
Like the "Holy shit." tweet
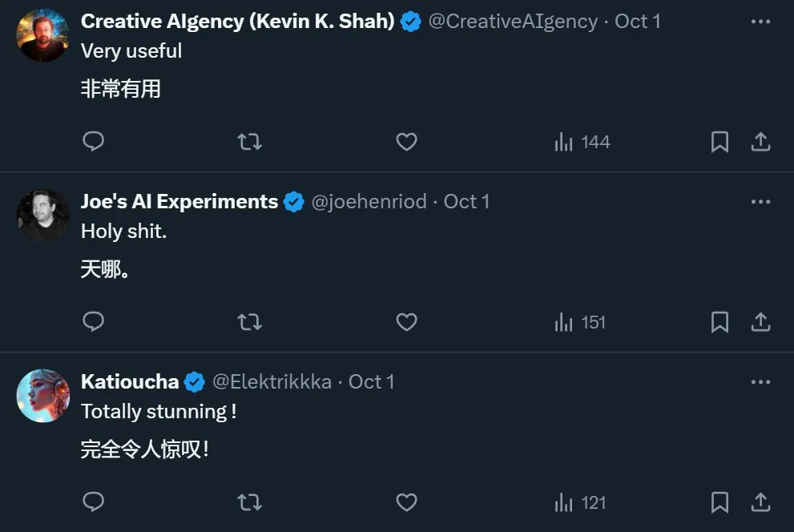(407, 322)
